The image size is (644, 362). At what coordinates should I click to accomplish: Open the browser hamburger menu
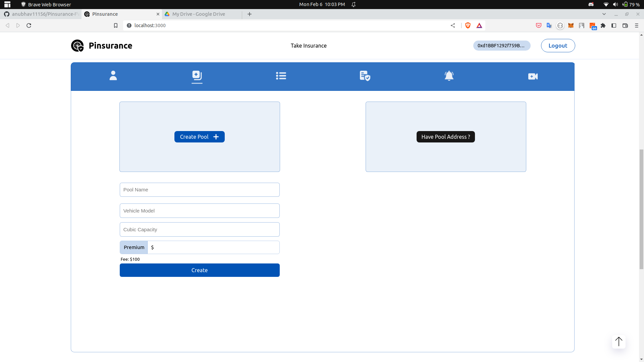[x=636, y=25]
